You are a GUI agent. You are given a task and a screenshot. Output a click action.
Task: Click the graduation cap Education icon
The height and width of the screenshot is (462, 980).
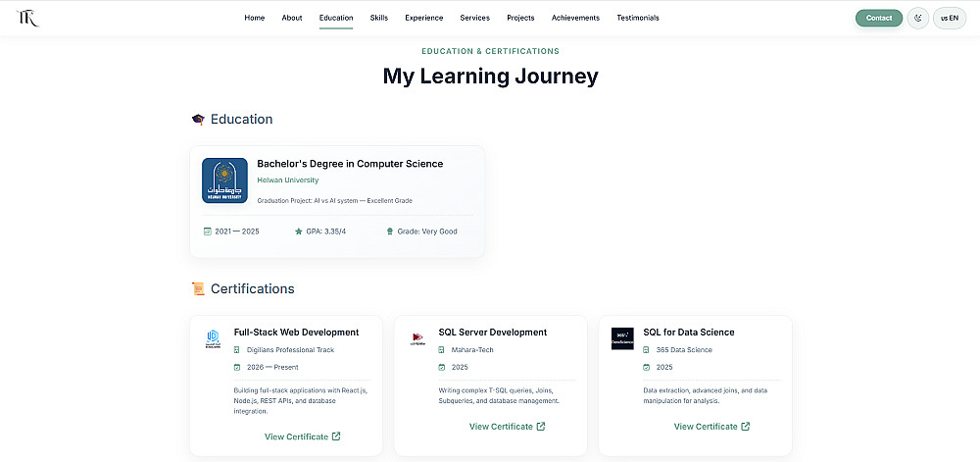click(x=198, y=120)
